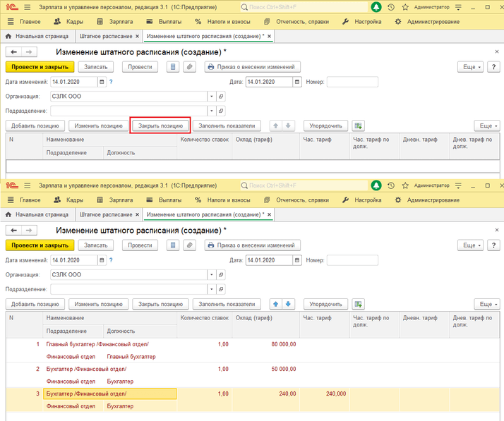504x421 pixels.
Task: Click the open icon beside Организация in the upper form
Action: click(x=222, y=97)
